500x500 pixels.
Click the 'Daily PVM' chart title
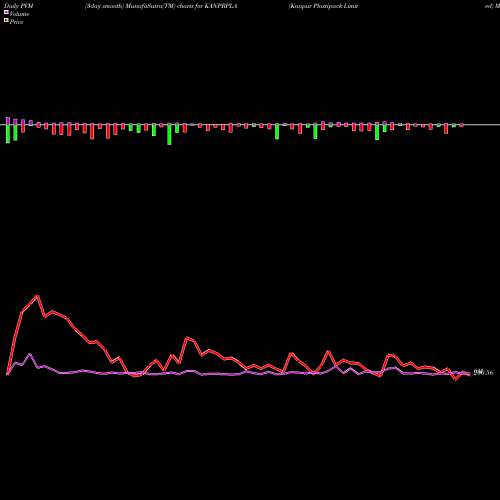(x=19, y=6)
